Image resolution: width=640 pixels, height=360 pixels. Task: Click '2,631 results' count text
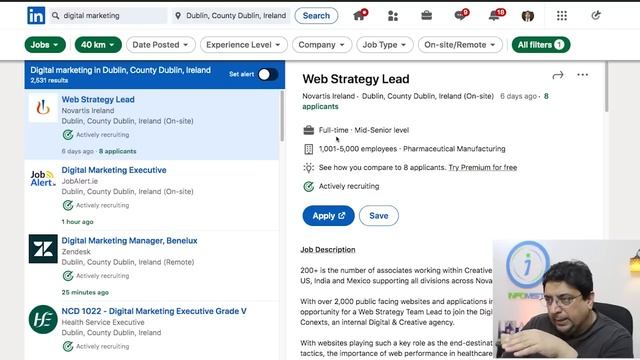point(49,80)
